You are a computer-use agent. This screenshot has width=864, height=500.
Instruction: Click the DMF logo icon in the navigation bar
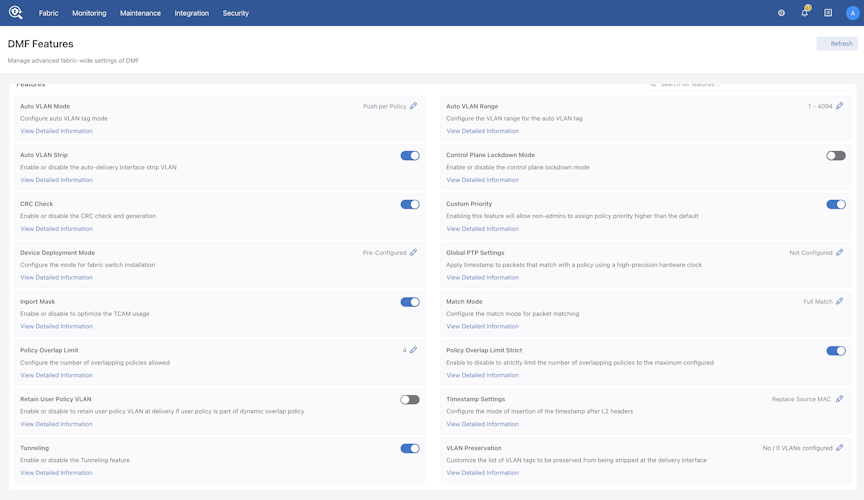(15, 13)
